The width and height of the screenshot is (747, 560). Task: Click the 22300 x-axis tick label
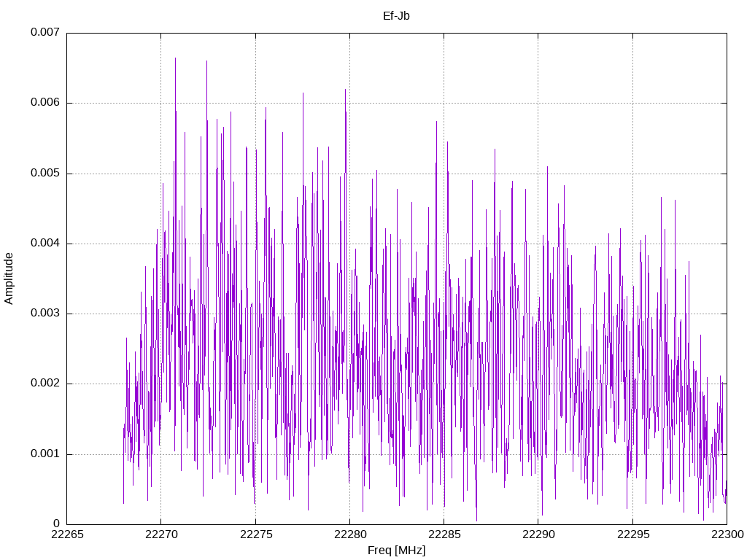(727, 534)
